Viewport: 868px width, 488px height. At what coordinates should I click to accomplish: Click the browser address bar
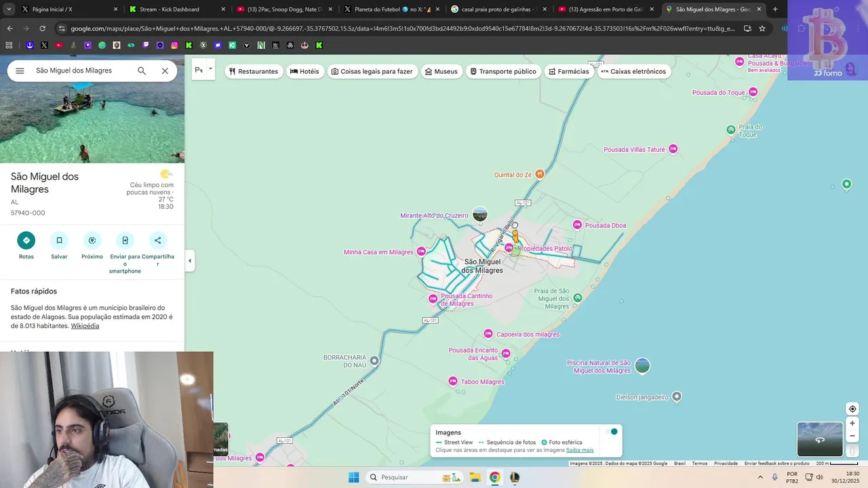[400, 28]
